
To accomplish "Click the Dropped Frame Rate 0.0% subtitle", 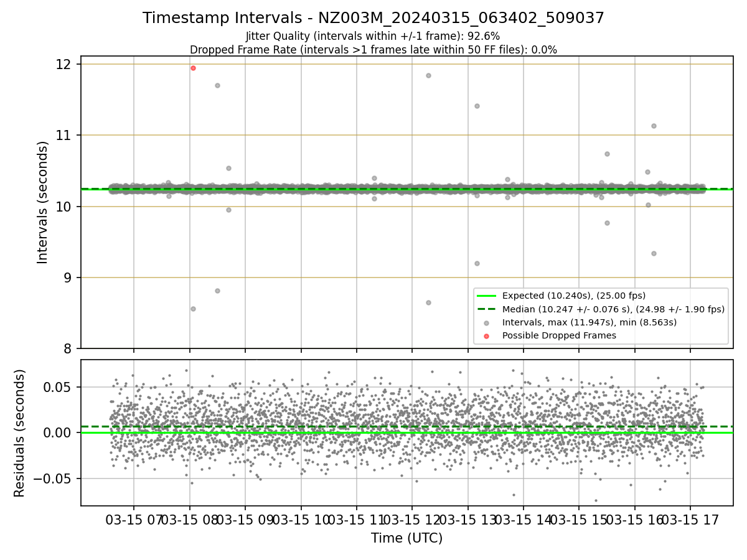I will pyautogui.click(x=374, y=50).
